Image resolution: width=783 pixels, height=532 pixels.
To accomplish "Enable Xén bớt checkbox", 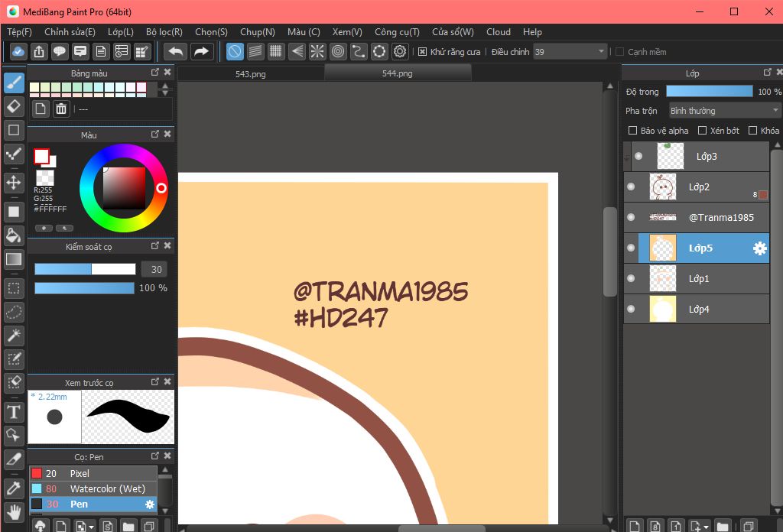I will click(702, 130).
